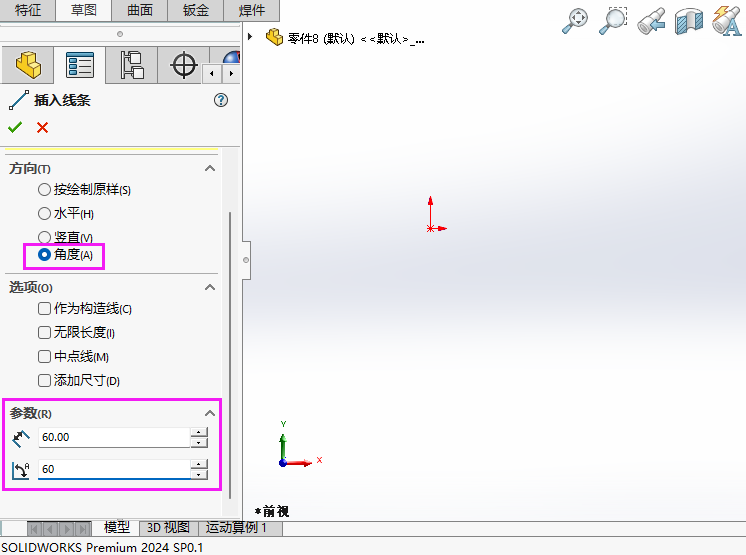Open the FeatureManager design tree tab
This screenshot has width=746, height=555.
[x=28, y=65]
